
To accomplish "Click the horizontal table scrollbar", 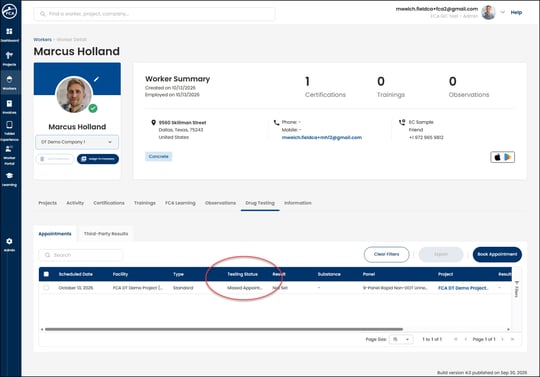I will pyautogui.click(x=224, y=329).
